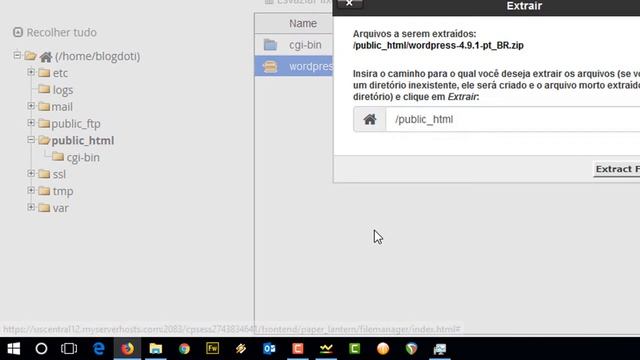Expand the tmp folder node
The image size is (640, 360).
31,190
